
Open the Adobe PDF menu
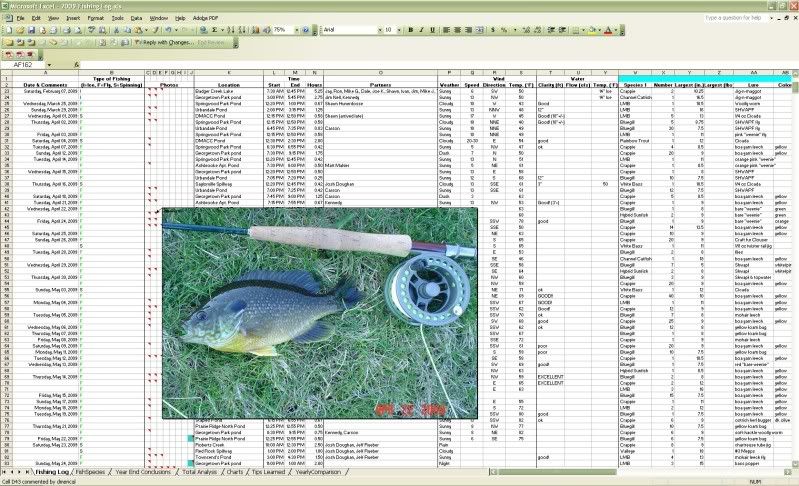click(205, 18)
